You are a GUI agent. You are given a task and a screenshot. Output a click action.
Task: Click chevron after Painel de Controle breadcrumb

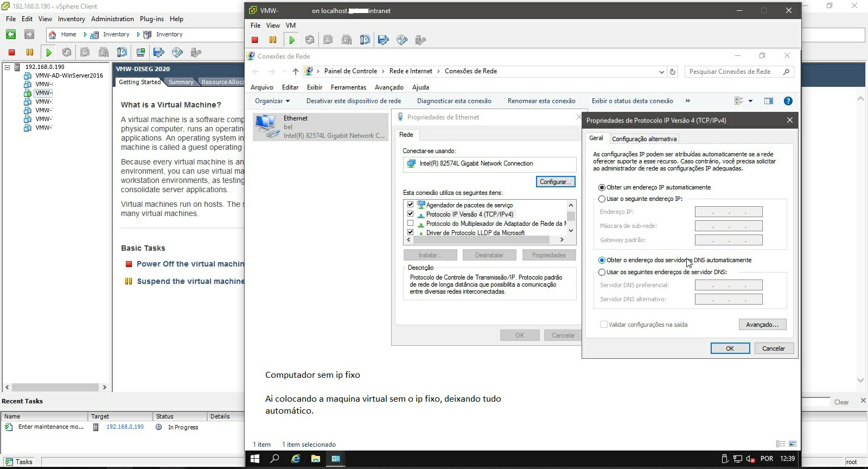383,71
